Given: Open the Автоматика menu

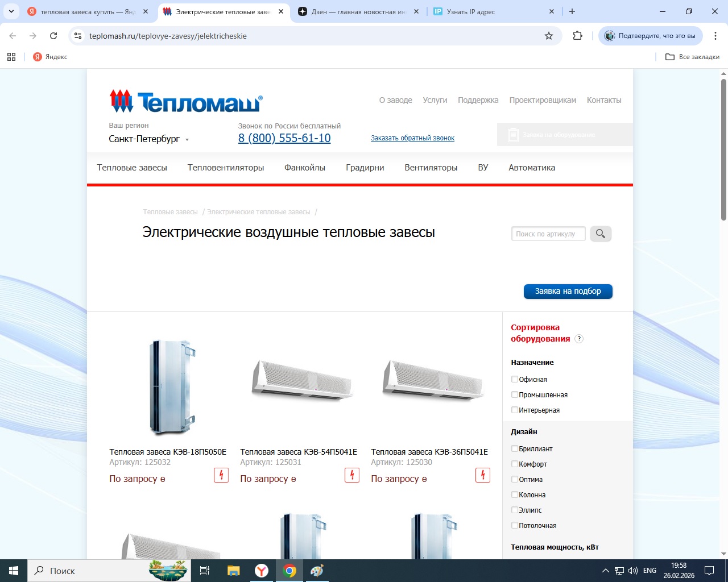Looking at the screenshot, I should tap(532, 168).
